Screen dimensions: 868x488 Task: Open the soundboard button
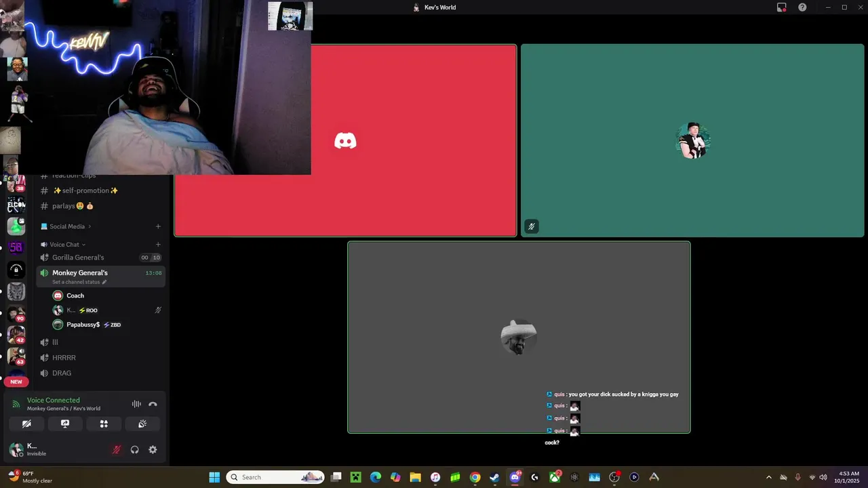pyautogui.click(x=142, y=424)
